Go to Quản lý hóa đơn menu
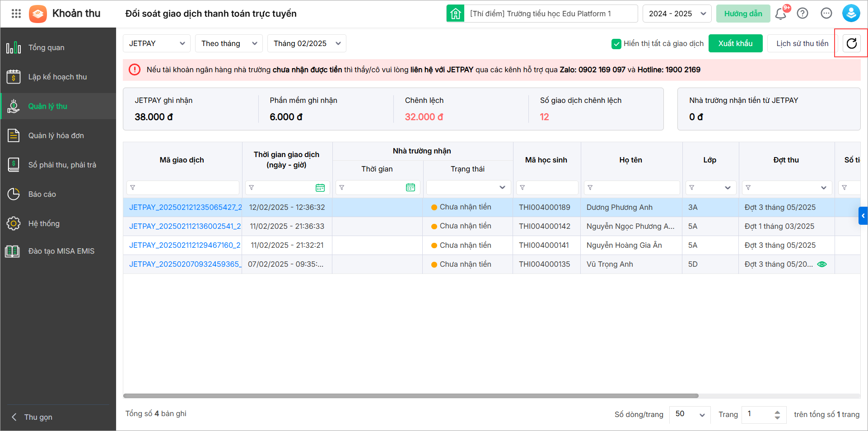 pos(56,135)
